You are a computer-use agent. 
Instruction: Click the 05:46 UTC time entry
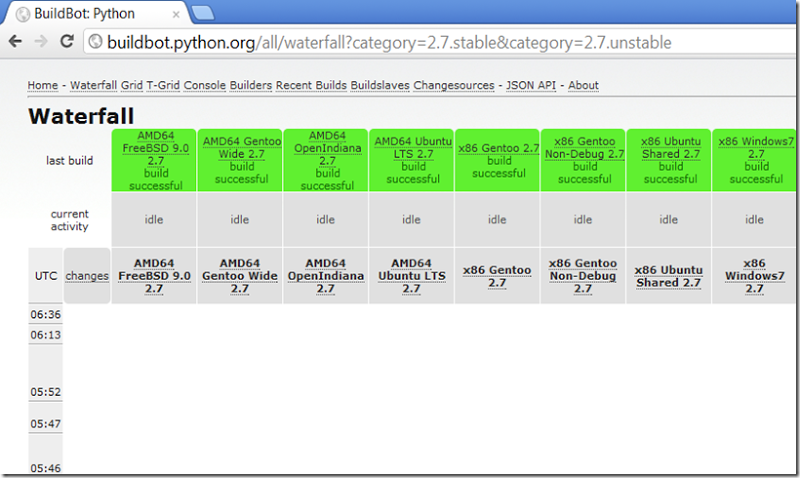tap(45, 468)
